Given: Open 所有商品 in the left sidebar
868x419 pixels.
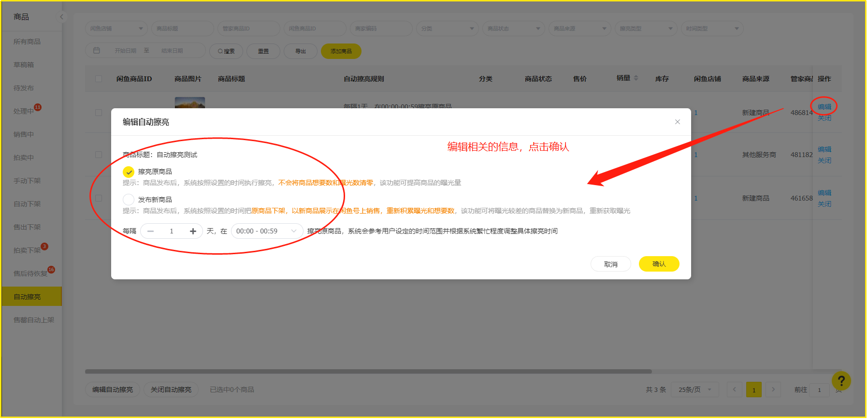Looking at the screenshot, I should (27, 42).
